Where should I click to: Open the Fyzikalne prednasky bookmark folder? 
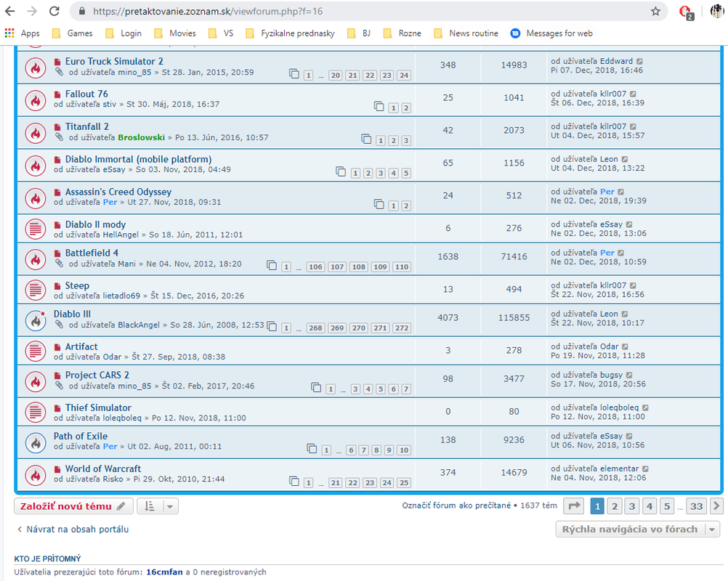click(x=290, y=33)
